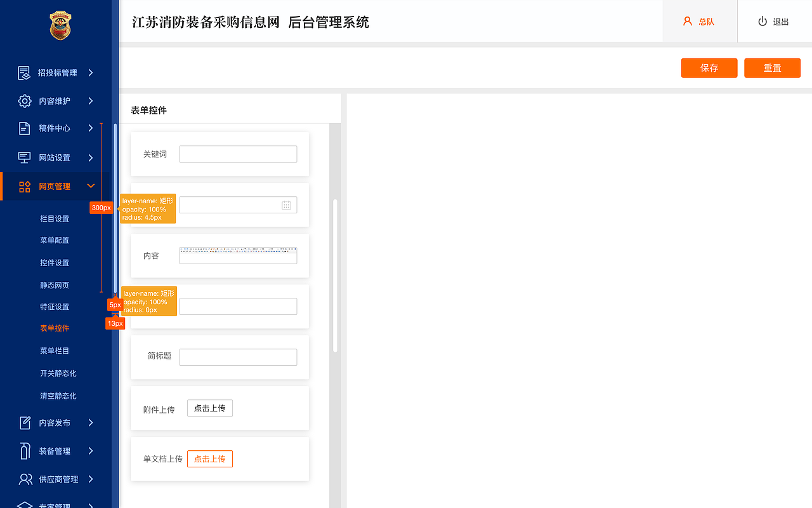The image size is (812, 508).
Task: Expand the 装备管理 menu chevron
Action: (x=91, y=451)
